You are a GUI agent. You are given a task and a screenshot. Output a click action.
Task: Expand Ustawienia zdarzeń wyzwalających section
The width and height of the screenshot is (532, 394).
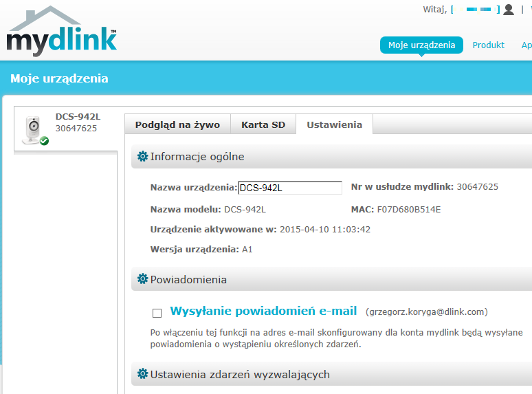tap(332, 374)
